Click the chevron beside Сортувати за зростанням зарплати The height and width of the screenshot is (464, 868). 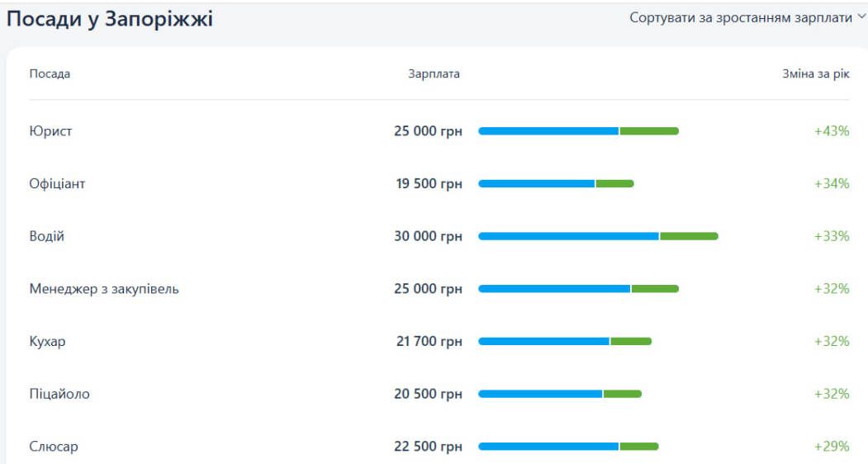pos(861,17)
